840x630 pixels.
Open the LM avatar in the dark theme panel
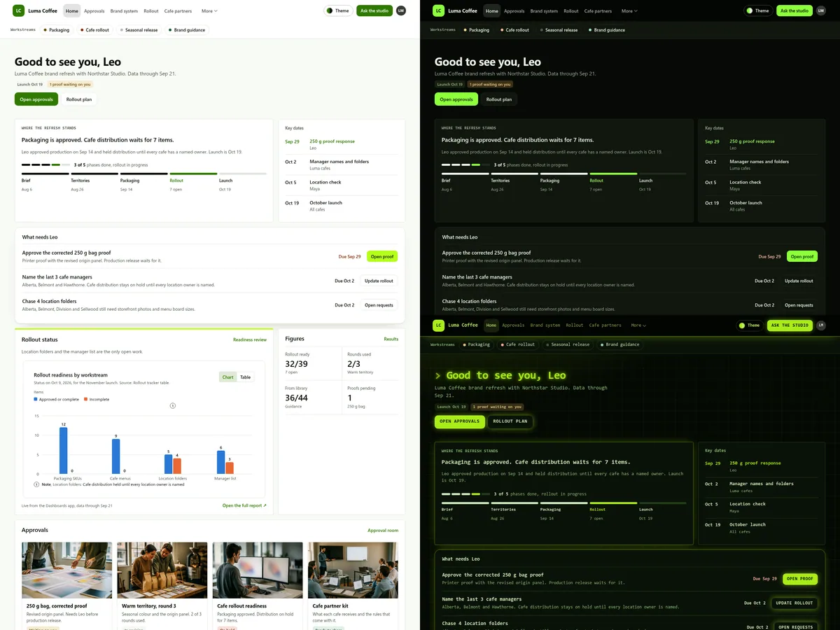click(x=820, y=10)
